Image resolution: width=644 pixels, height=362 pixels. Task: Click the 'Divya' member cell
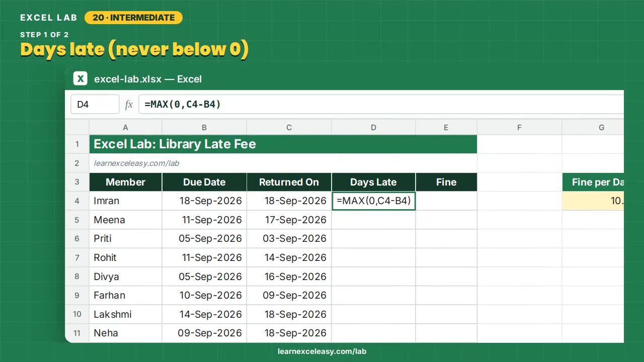125,277
